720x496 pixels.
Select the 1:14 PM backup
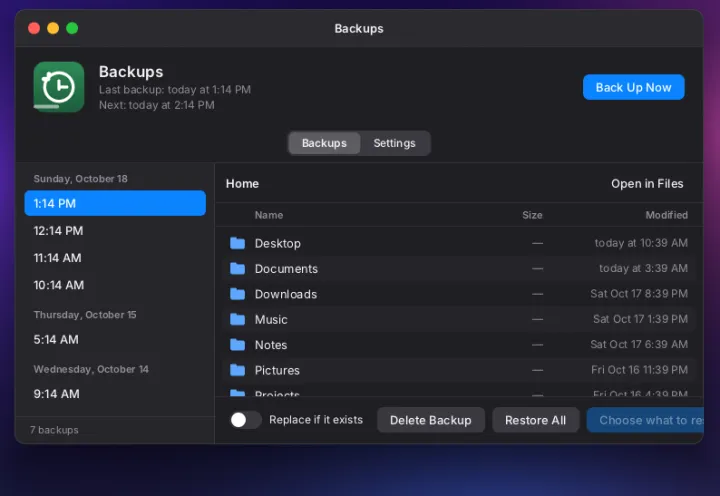115,203
